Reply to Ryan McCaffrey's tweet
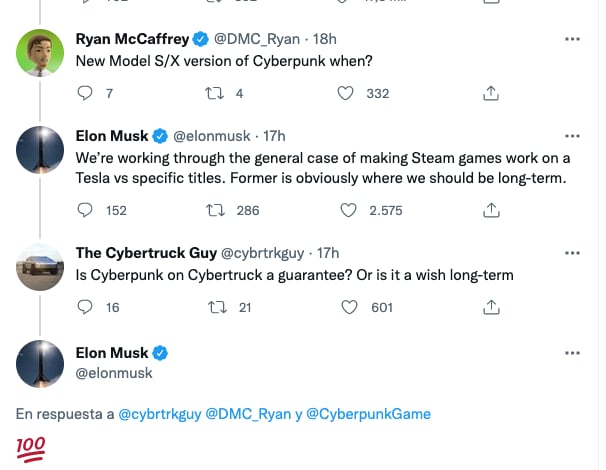Screen dimensions: 606x470 coord(84,94)
